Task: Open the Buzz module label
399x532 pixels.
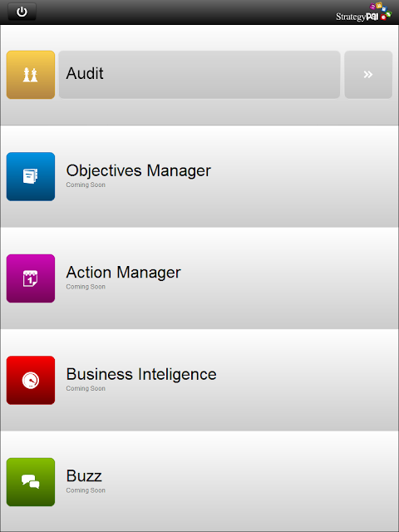Action: coord(84,476)
